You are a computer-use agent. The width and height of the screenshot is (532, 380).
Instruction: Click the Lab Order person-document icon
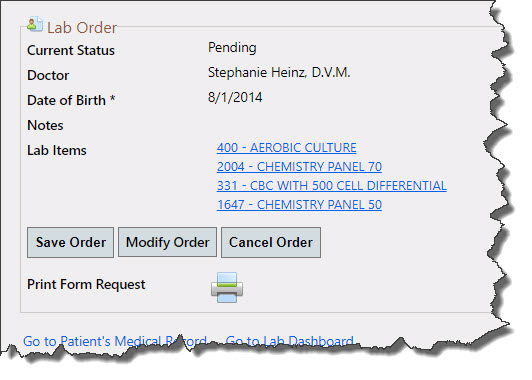coord(35,24)
